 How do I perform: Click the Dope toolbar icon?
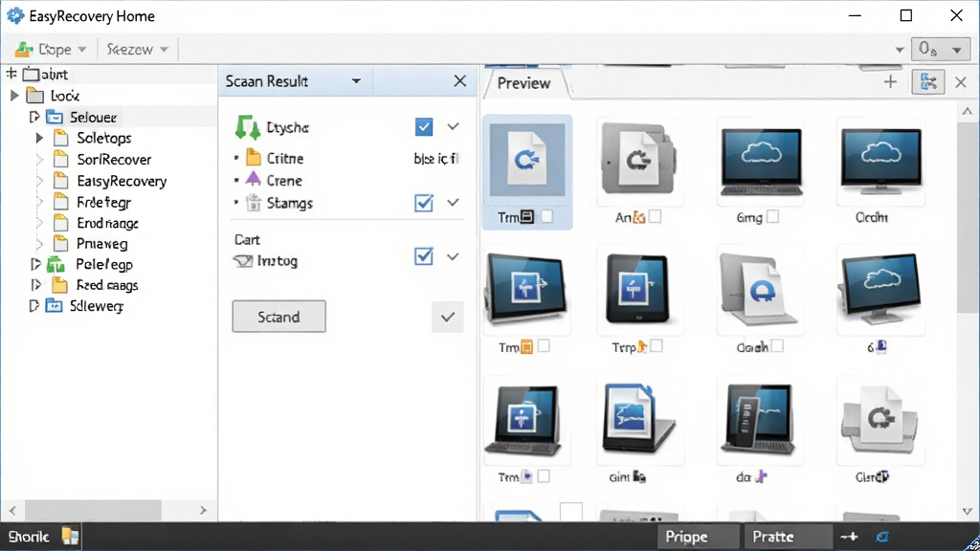[x=24, y=49]
